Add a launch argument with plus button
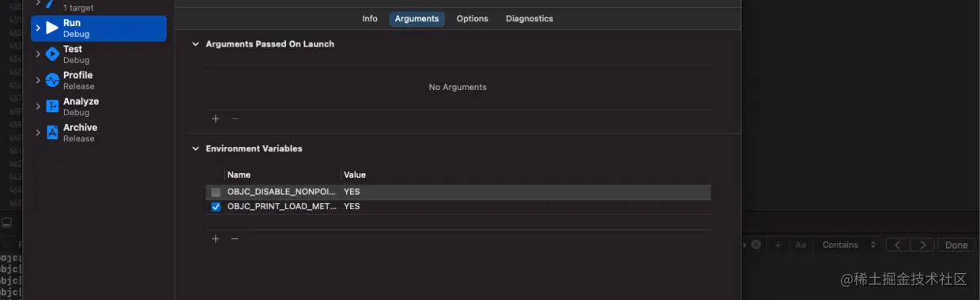This screenshot has width=980, height=300. click(x=215, y=118)
